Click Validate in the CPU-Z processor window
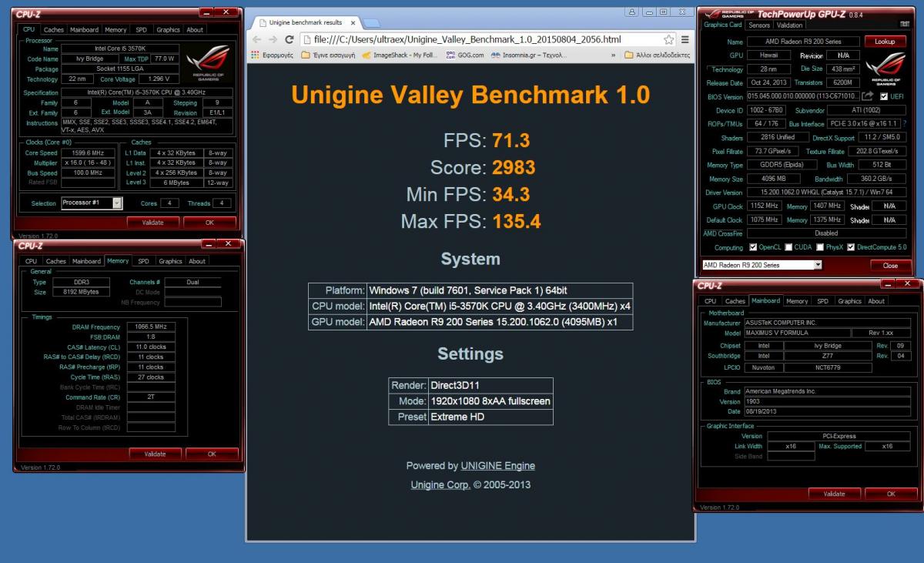This screenshot has height=563, width=924. tap(153, 223)
